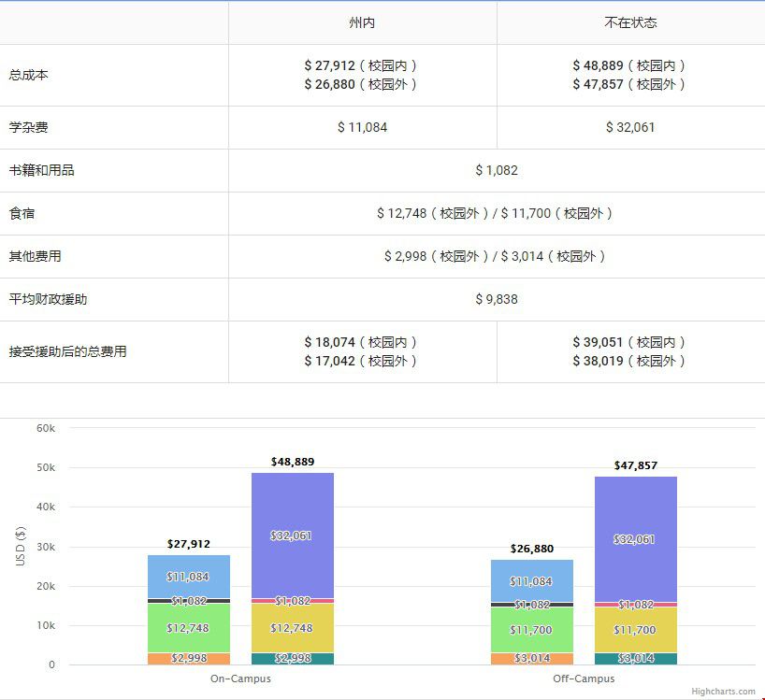This screenshot has height=700, width=765.
Task: Click the purple $32,061 segment in On-Campus bar
Action: [292, 536]
